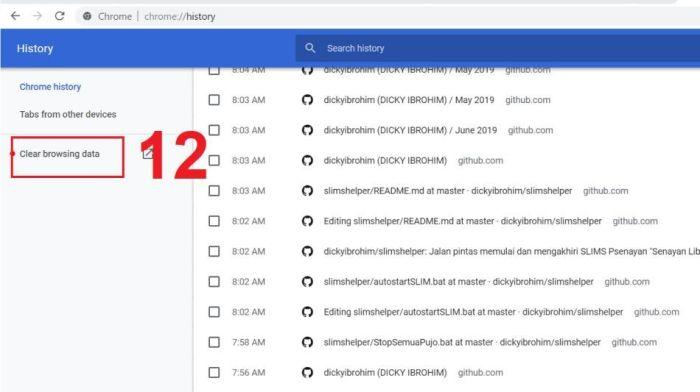
Task: Click GitHub favicon of the June 2019 entry
Action: [307, 130]
